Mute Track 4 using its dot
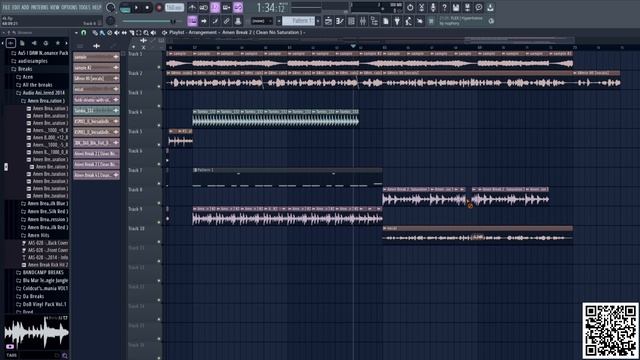 pyautogui.click(x=159, y=125)
